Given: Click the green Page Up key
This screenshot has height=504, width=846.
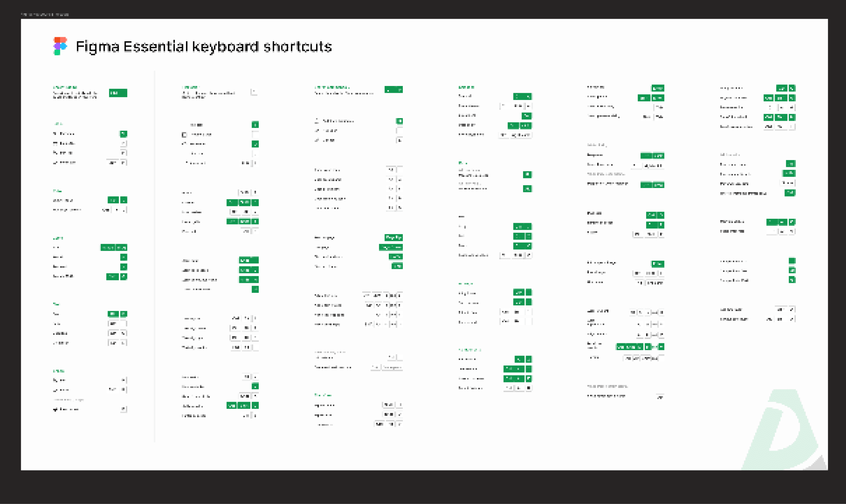Looking at the screenshot, I should pos(393,237).
